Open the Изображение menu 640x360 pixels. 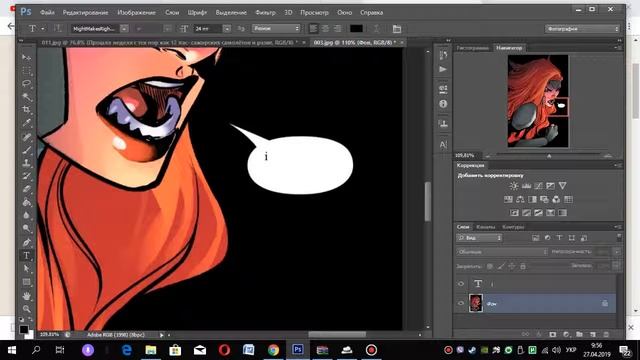(x=136, y=13)
